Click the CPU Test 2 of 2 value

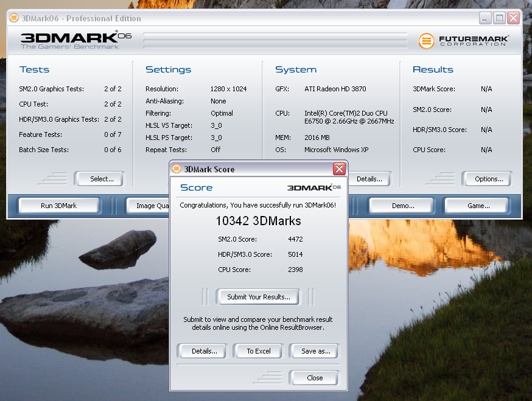point(113,104)
